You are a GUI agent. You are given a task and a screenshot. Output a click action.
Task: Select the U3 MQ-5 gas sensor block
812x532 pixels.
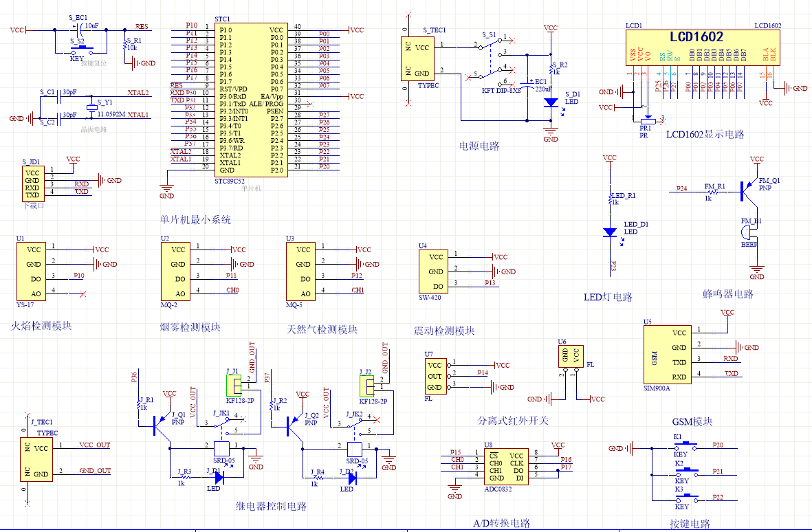point(301,271)
